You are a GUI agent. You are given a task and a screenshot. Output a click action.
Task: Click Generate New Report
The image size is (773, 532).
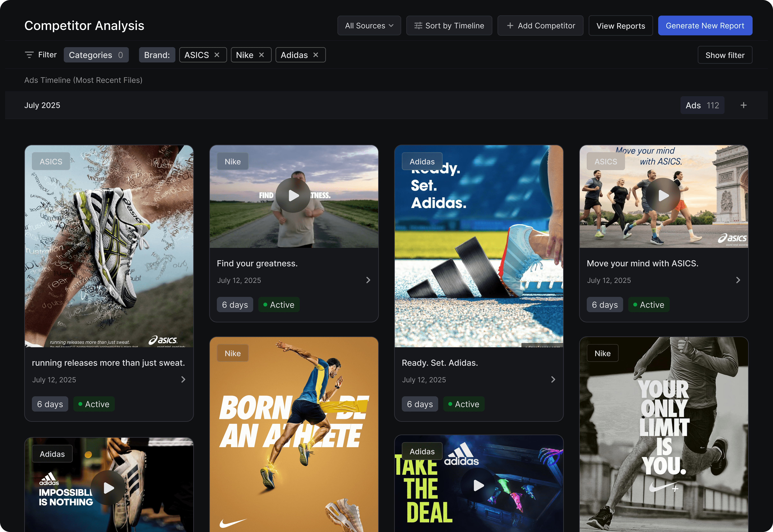pyautogui.click(x=705, y=25)
